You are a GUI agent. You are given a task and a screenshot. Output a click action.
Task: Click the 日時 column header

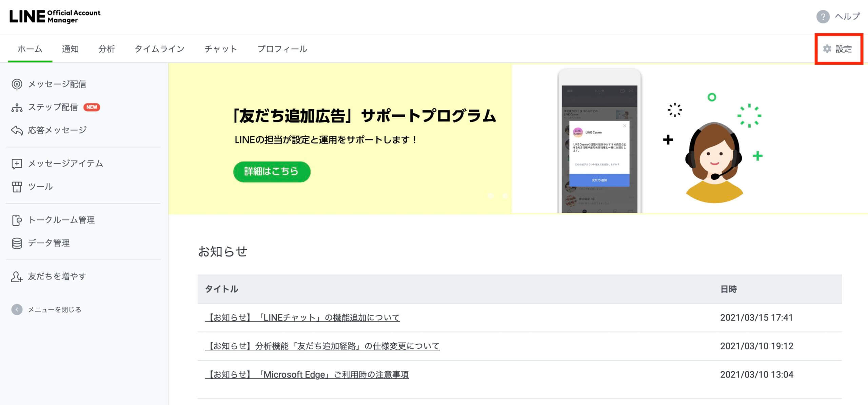coord(729,289)
